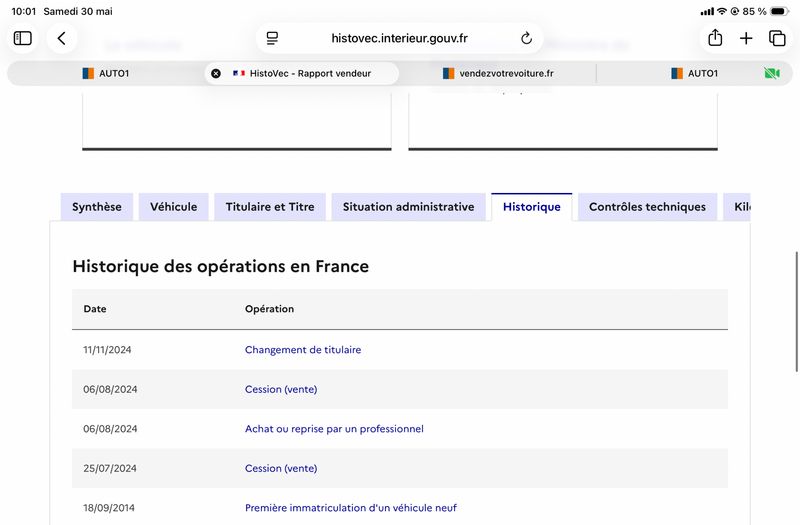The height and width of the screenshot is (525, 800).
Task: Click Achat ou reprise par un professionnel
Action: click(x=334, y=429)
